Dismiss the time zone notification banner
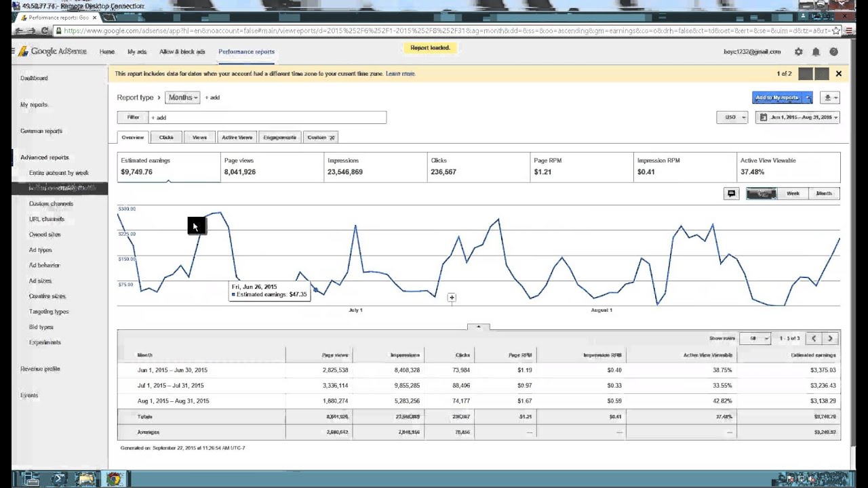 click(838, 74)
